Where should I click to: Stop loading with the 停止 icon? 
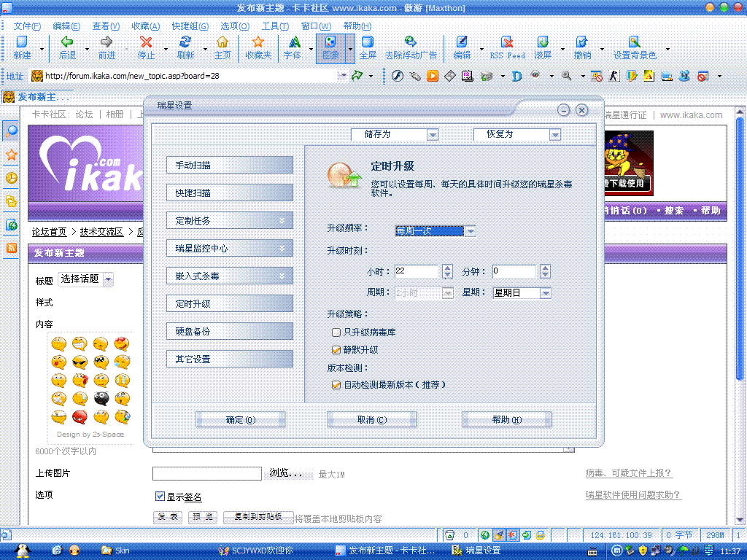pyautogui.click(x=146, y=42)
